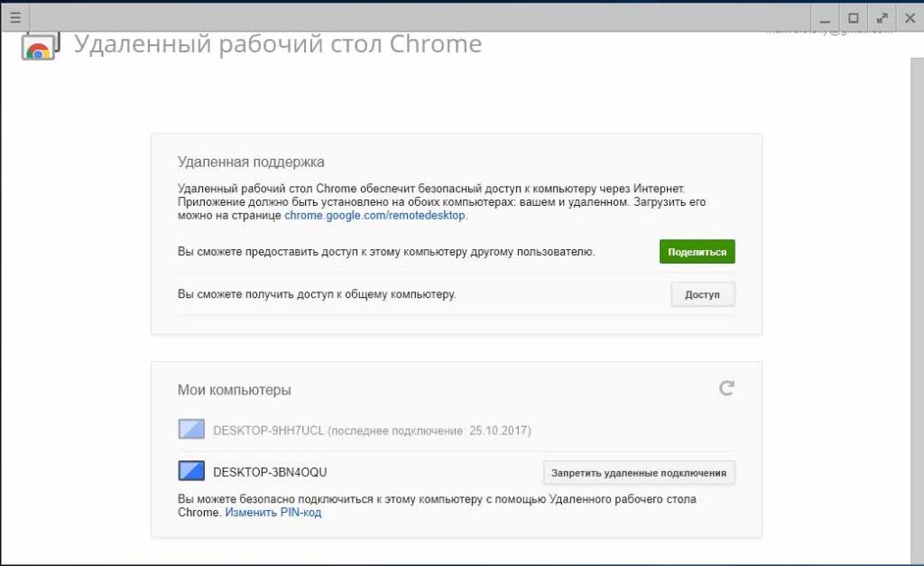The image size is (924, 566).
Task: Follow the Изменить PIN-код link
Action: coord(273,513)
